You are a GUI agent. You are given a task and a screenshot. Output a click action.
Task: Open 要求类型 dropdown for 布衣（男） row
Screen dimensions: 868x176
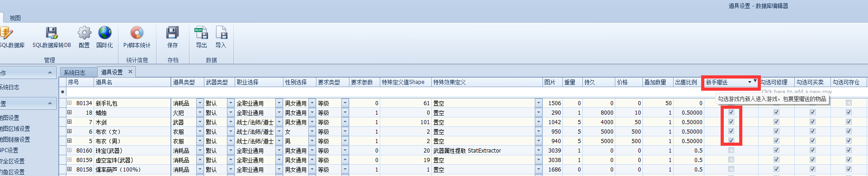point(345,141)
